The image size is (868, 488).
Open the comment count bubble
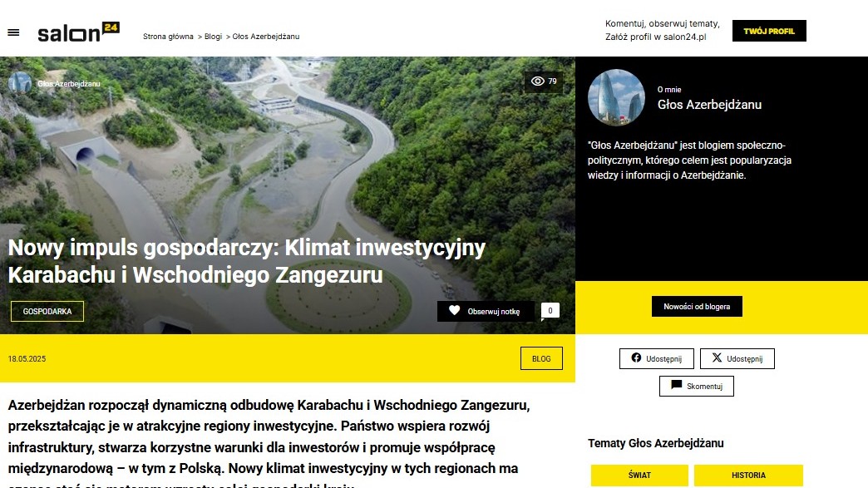[x=550, y=311]
